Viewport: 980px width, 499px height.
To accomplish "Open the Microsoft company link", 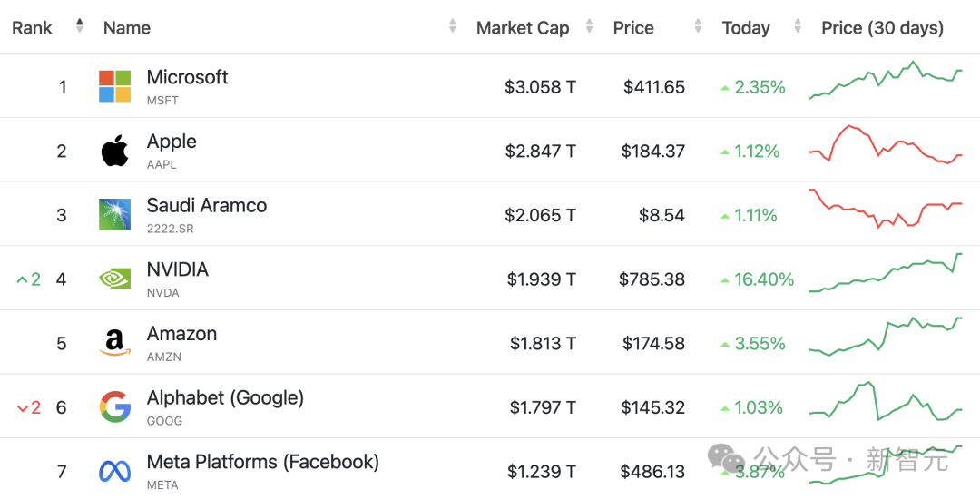I will (188, 77).
